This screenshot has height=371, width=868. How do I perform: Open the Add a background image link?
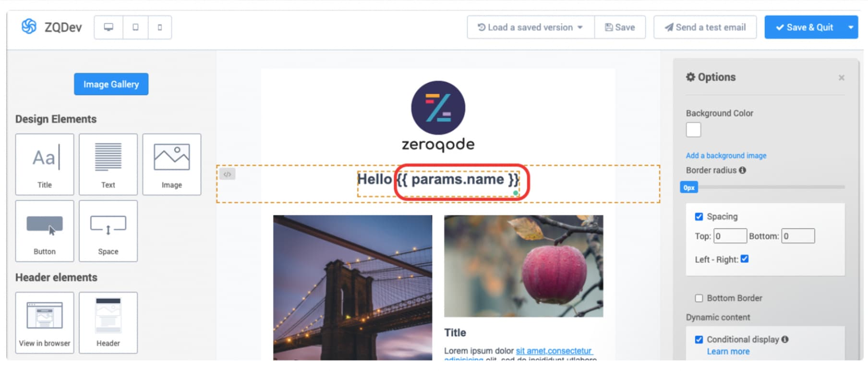point(726,156)
